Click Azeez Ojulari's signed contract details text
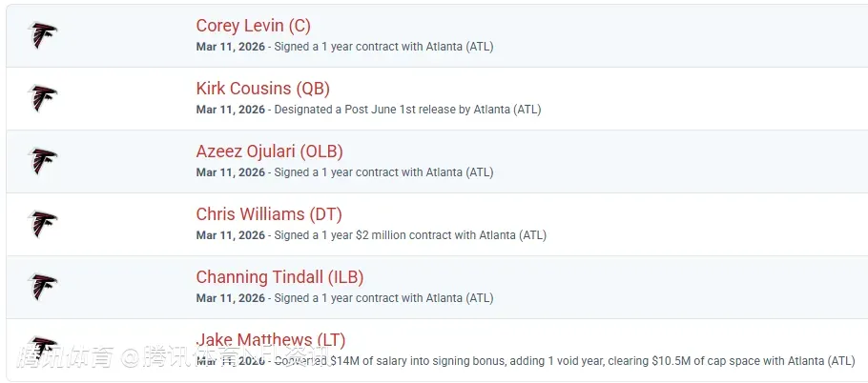The height and width of the screenshot is (383, 868). tap(383, 172)
